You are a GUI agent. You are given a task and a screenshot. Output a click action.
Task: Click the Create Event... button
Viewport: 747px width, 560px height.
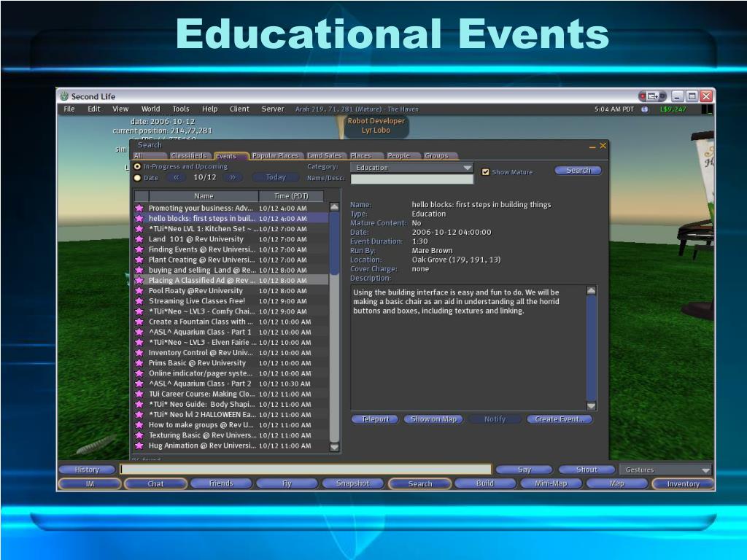560,419
